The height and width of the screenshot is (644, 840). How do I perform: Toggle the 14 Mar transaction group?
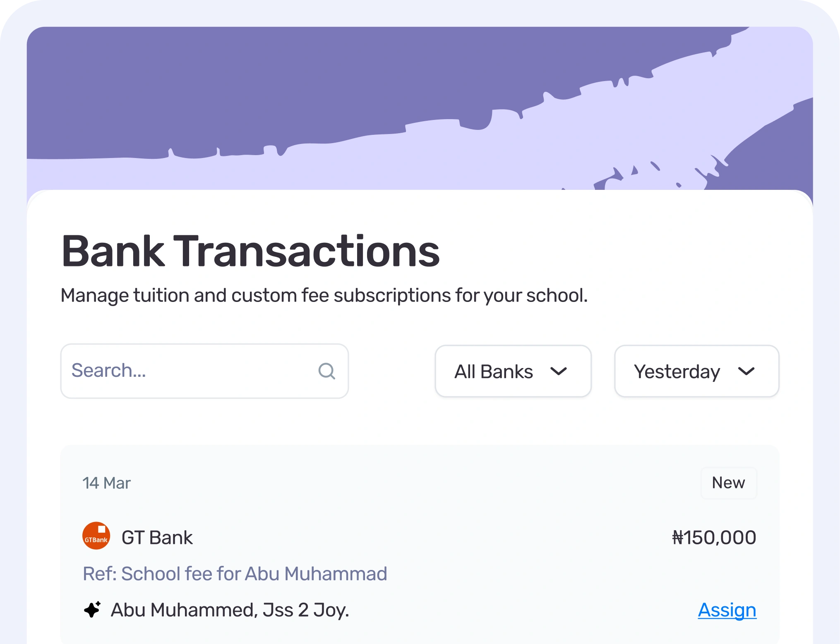[x=106, y=482]
